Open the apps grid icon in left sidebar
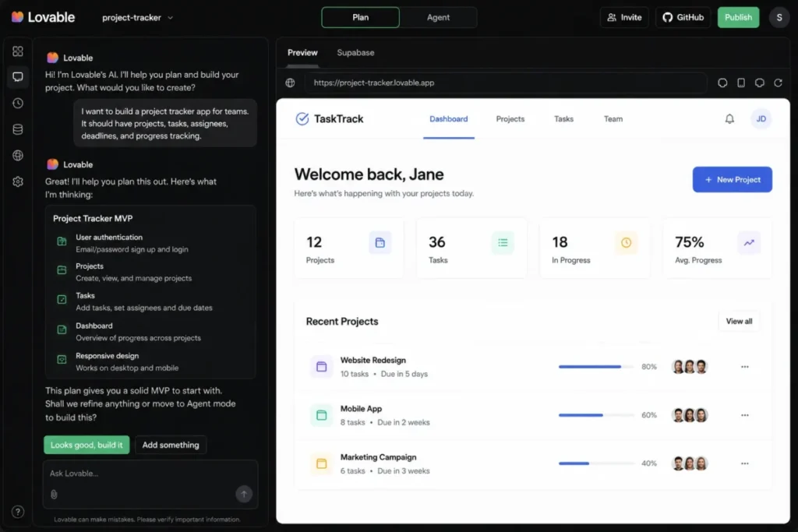 click(x=18, y=51)
